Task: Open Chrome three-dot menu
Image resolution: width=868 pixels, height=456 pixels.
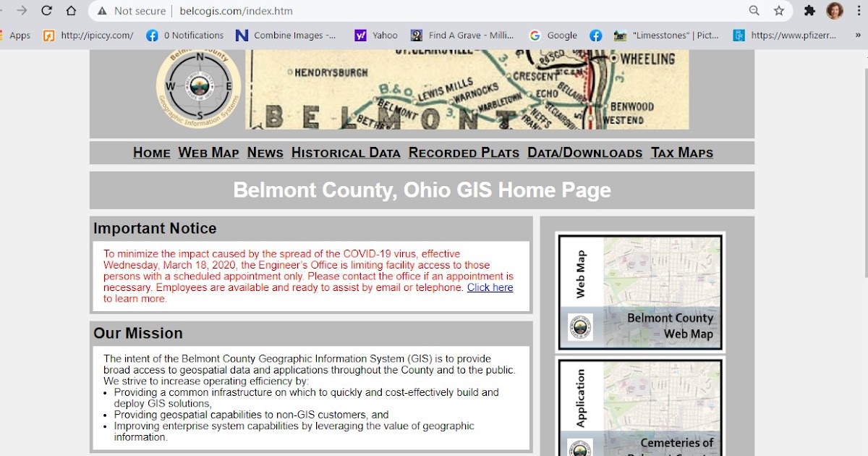Action: tap(858, 11)
